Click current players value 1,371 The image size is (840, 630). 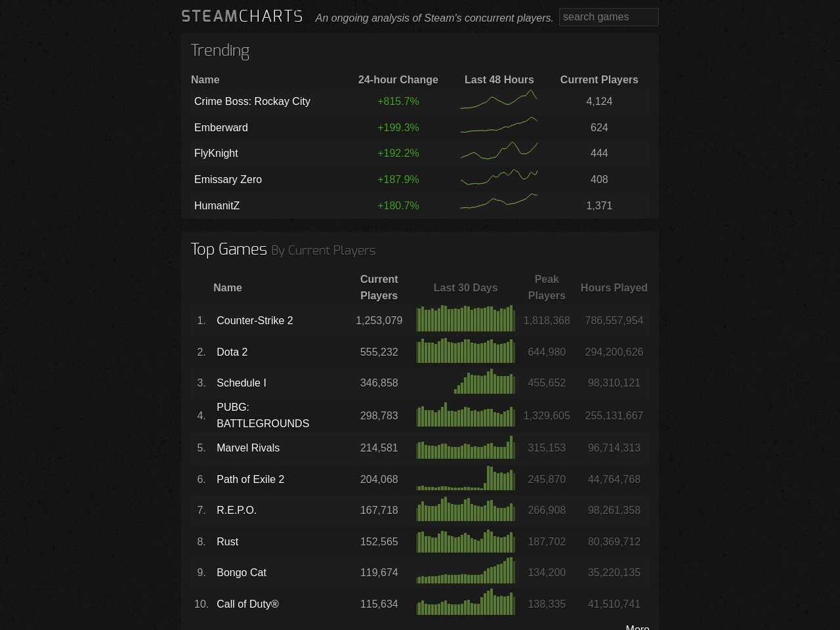(x=599, y=205)
